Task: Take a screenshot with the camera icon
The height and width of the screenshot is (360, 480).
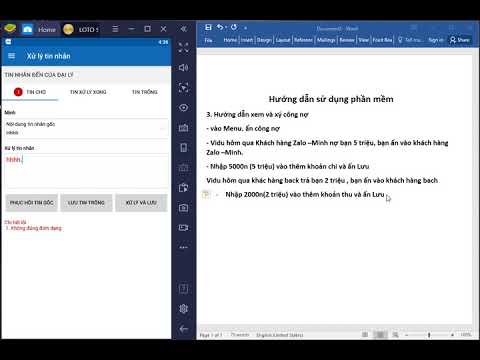Action: point(184,208)
